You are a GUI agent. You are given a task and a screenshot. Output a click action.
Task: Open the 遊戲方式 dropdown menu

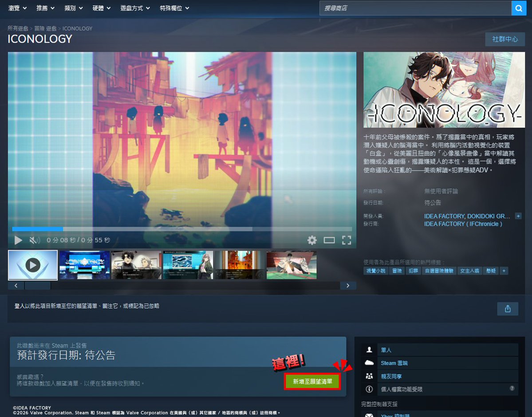135,8
